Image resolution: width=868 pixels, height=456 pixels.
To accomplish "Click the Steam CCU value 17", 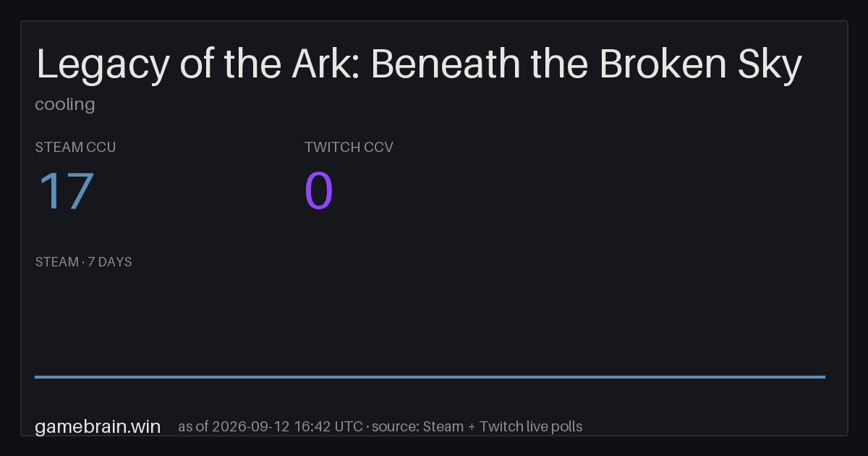I will [66, 192].
